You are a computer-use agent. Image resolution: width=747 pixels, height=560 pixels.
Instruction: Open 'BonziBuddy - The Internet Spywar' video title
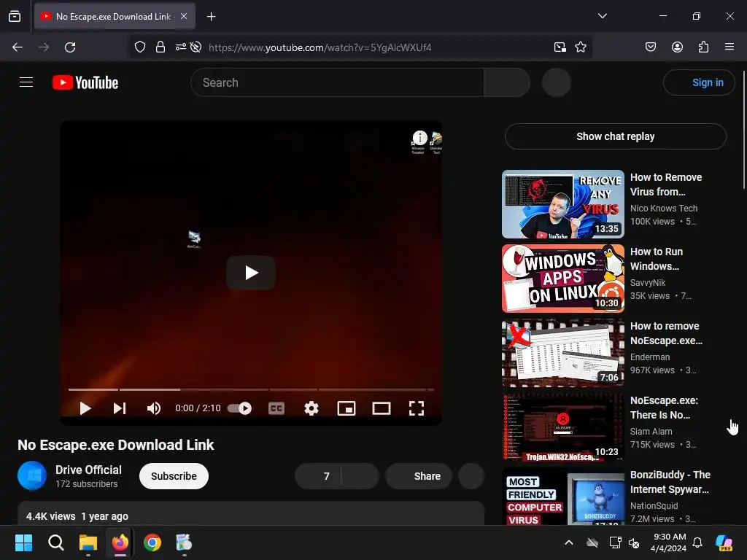point(670,482)
